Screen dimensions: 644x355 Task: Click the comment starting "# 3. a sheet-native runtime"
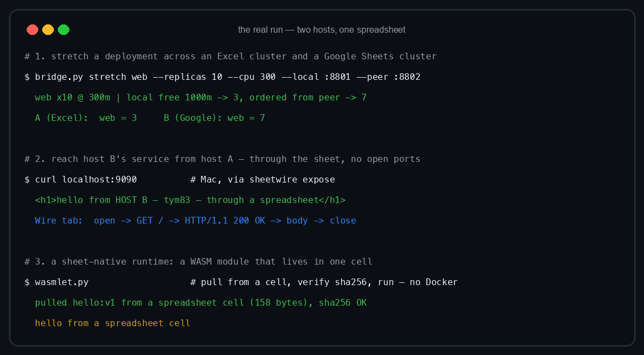(198, 261)
